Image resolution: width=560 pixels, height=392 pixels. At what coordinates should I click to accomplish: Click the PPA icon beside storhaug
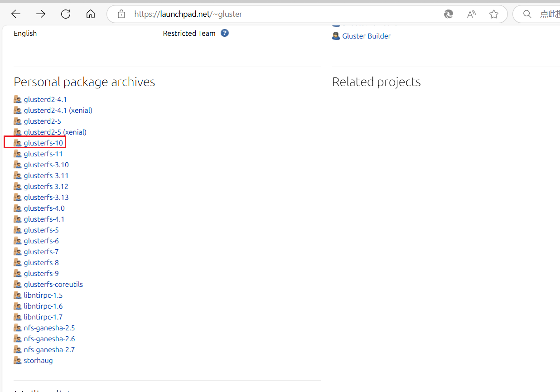coord(18,360)
